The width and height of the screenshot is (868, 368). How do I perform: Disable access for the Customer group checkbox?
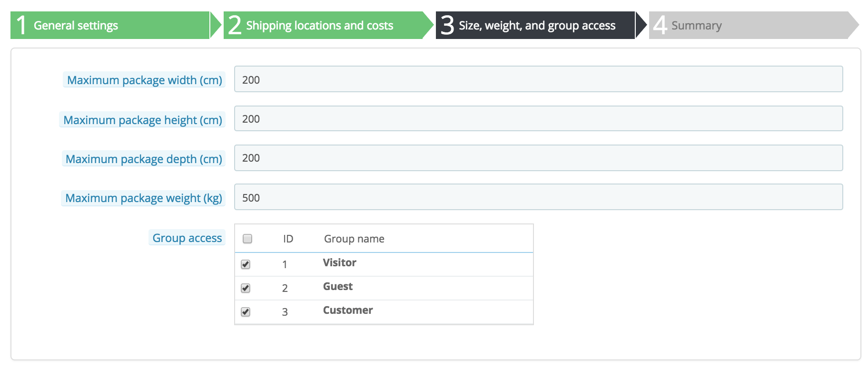point(246,312)
